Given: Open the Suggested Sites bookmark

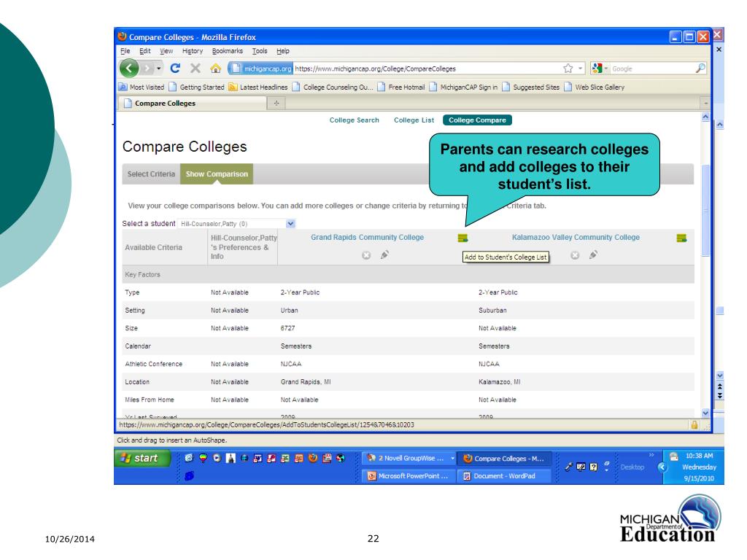Looking at the screenshot, I should 531,87.
